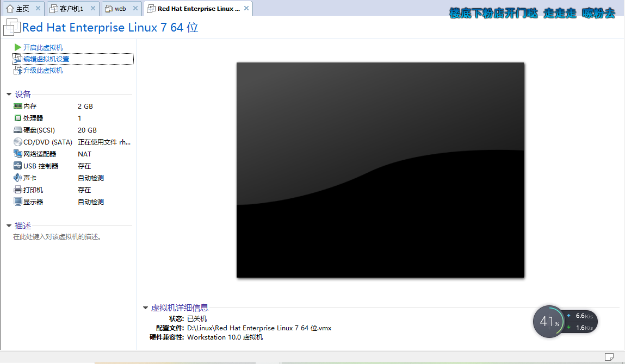The image size is (625, 364).
Task: Click the CD/DVD 正在使用文件 value
Action: [x=104, y=142]
